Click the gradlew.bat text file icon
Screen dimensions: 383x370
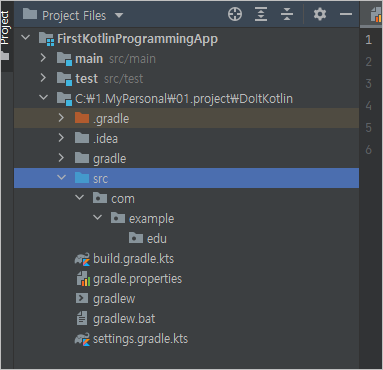[82, 318]
